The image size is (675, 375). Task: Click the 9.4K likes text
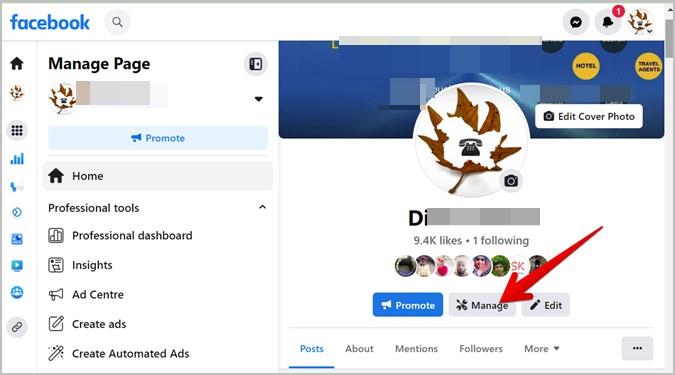[437, 240]
